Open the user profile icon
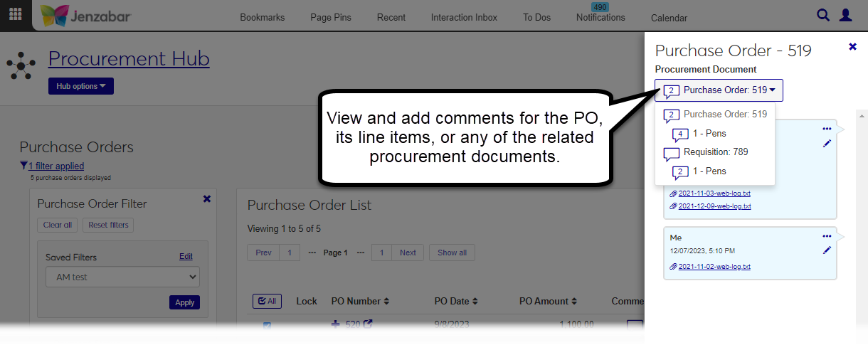 (845, 15)
